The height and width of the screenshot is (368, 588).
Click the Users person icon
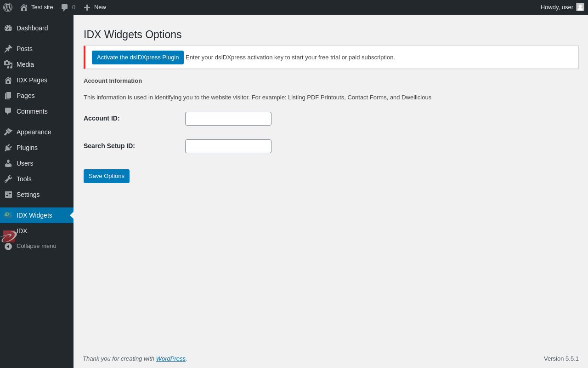point(8,163)
